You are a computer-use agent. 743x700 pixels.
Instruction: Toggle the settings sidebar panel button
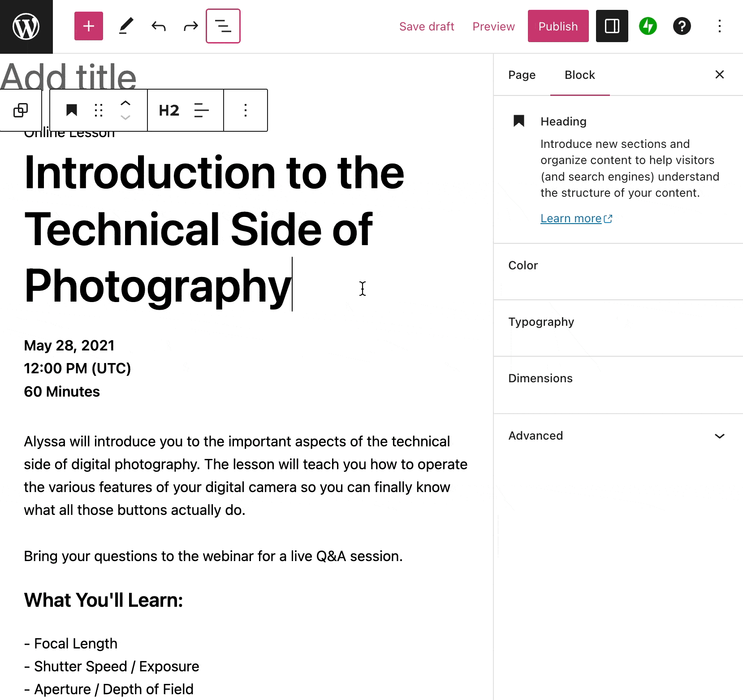tap(612, 26)
